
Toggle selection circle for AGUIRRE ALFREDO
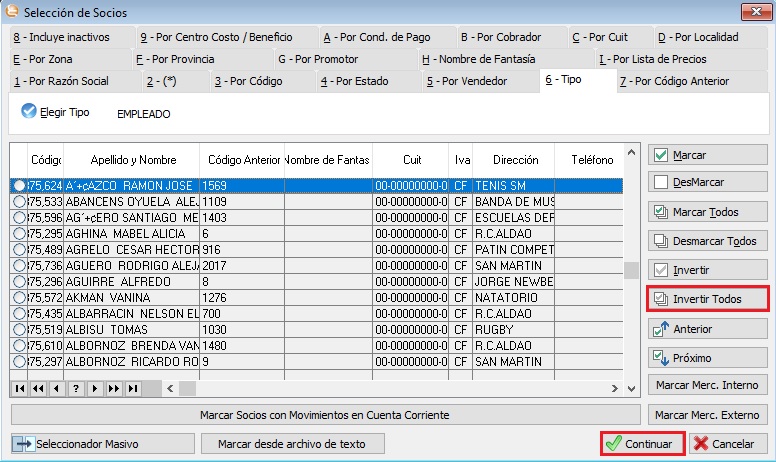[18, 282]
